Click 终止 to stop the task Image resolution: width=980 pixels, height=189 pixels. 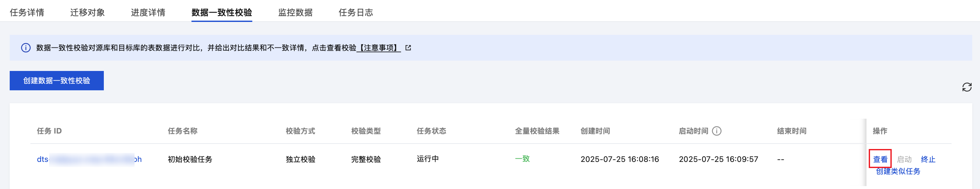point(928,159)
